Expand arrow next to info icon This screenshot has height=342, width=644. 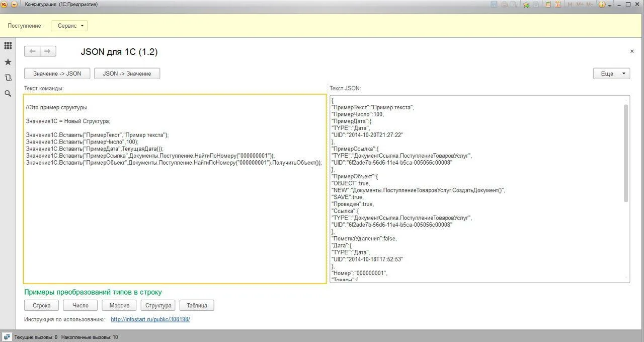[609, 5]
